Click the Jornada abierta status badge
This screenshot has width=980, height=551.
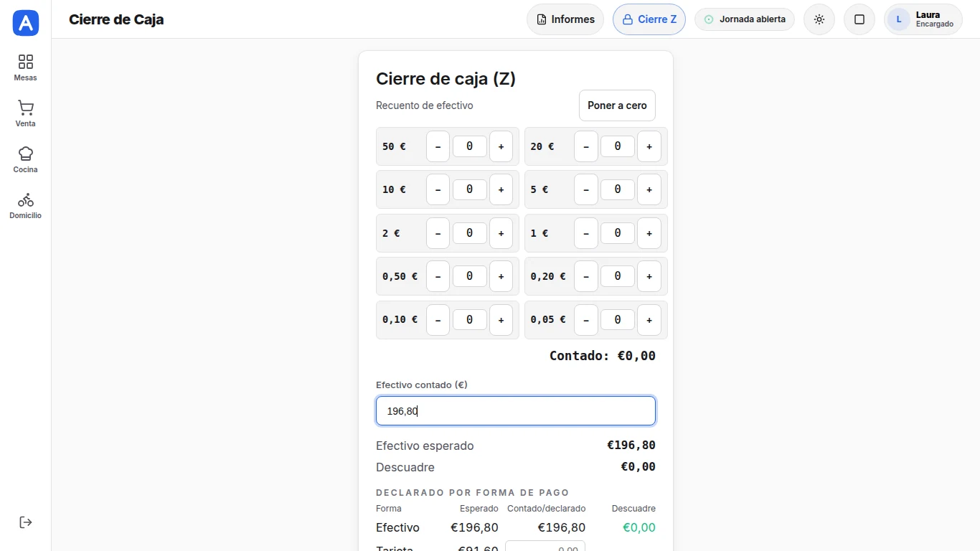[745, 19]
